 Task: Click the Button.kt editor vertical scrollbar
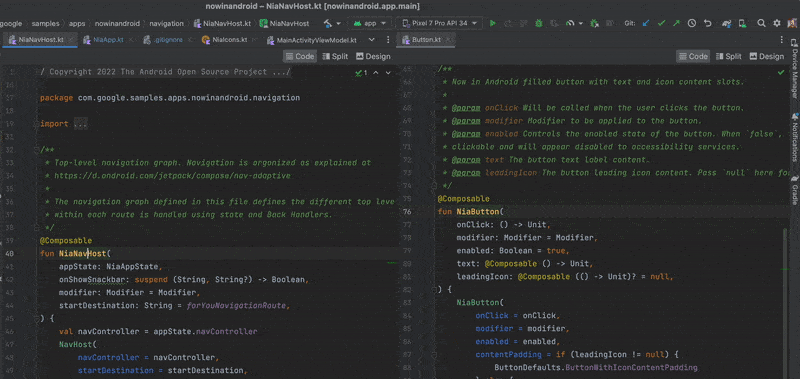(x=785, y=304)
